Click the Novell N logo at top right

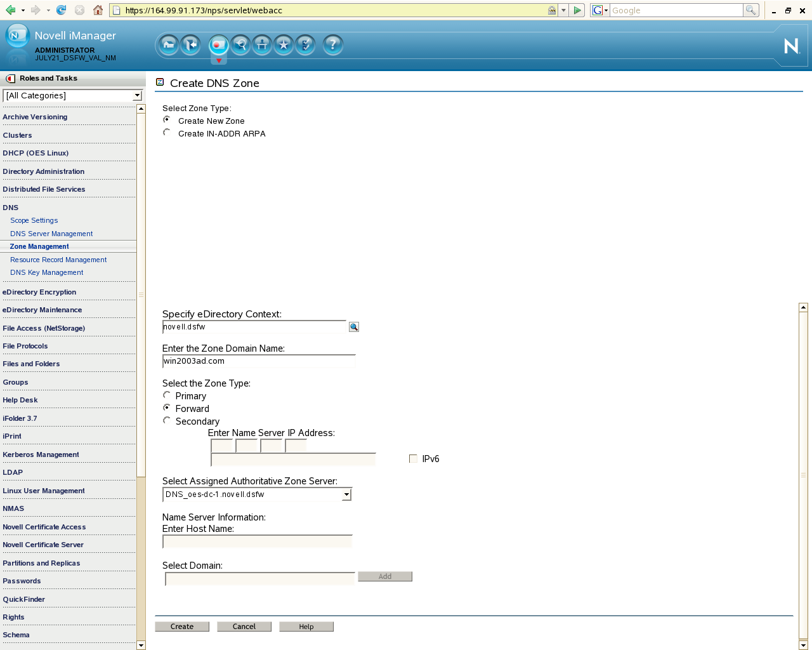[792, 46]
